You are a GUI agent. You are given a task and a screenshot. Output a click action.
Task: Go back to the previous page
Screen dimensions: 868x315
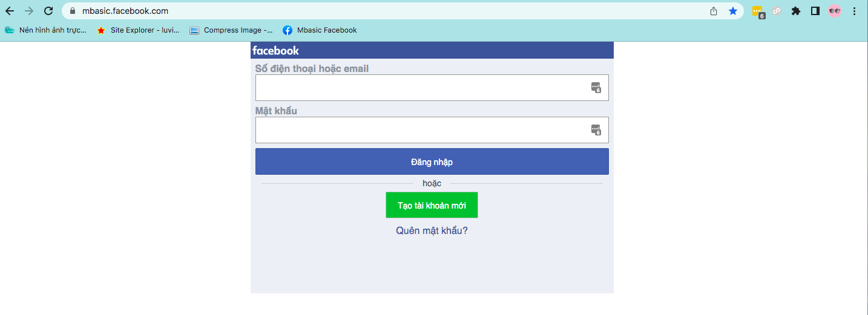point(10,11)
